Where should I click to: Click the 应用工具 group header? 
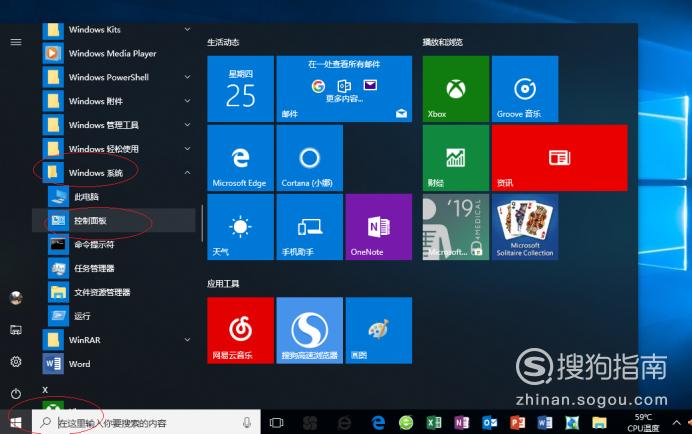pos(223,283)
